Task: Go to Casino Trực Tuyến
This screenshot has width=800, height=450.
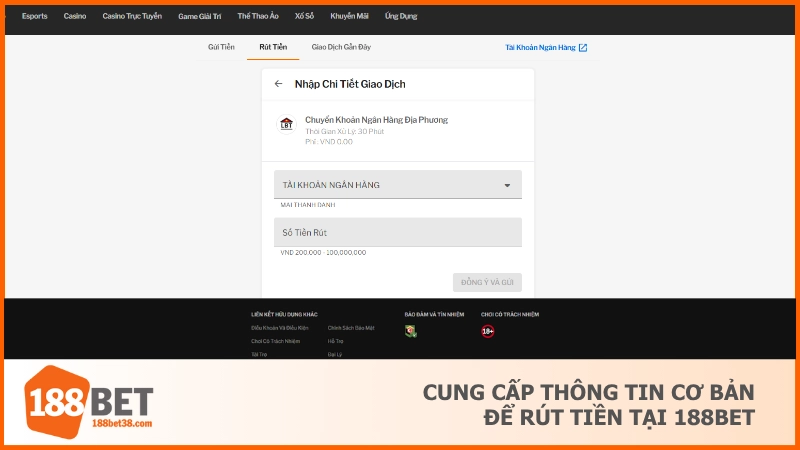Action: click(132, 16)
